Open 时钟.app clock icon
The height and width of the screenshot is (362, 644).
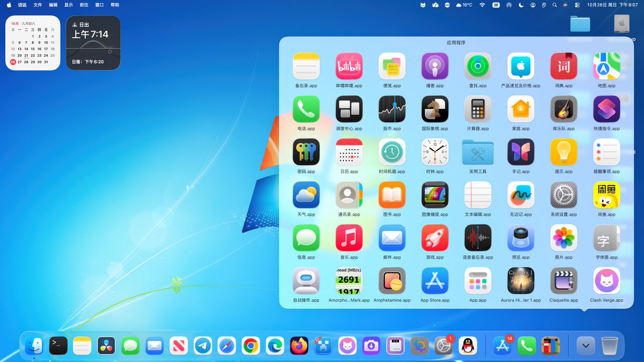point(435,152)
